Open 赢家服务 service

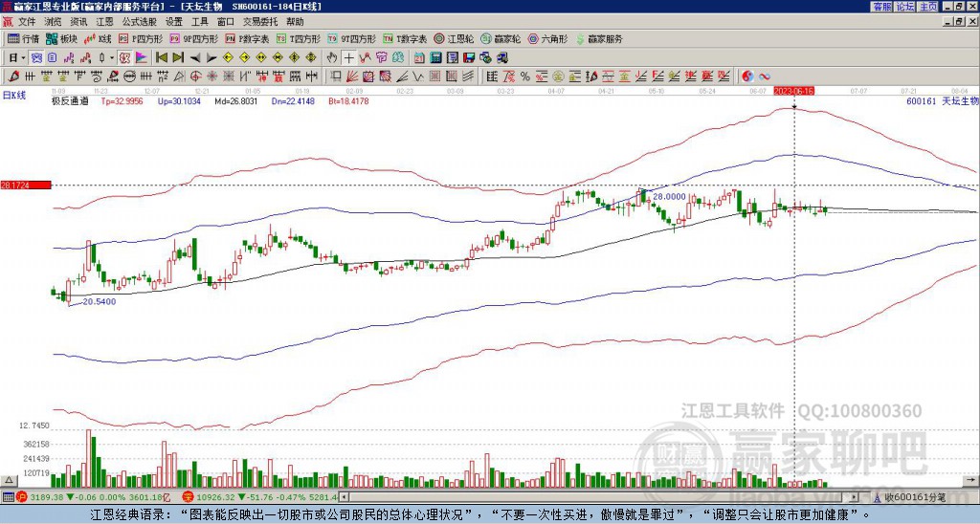(x=599, y=38)
